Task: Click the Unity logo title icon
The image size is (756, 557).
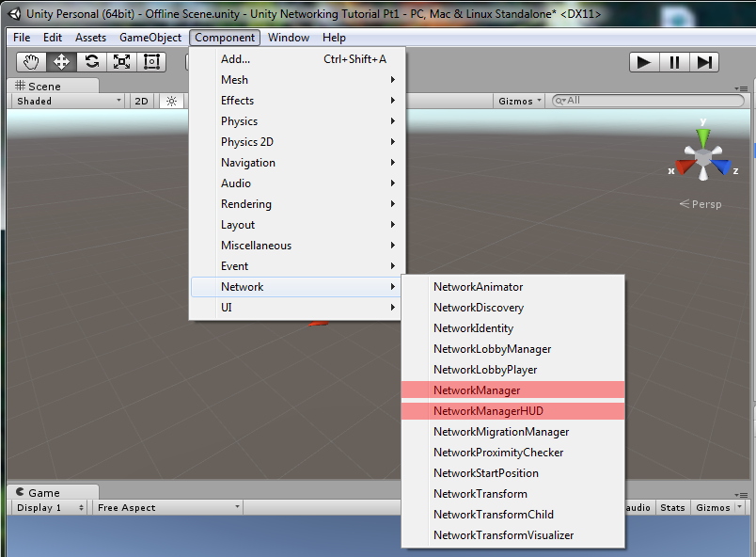Action: click(x=14, y=14)
